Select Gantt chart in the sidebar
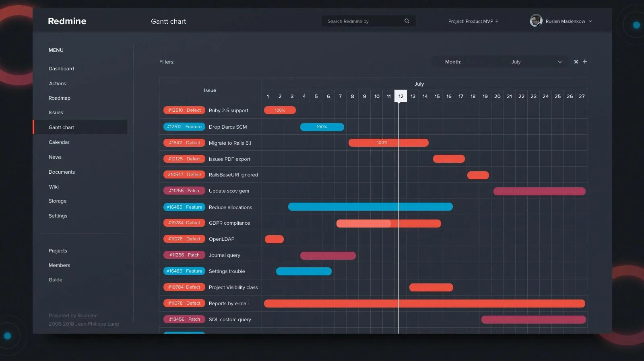This screenshot has height=361, width=644. click(x=80, y=127)
